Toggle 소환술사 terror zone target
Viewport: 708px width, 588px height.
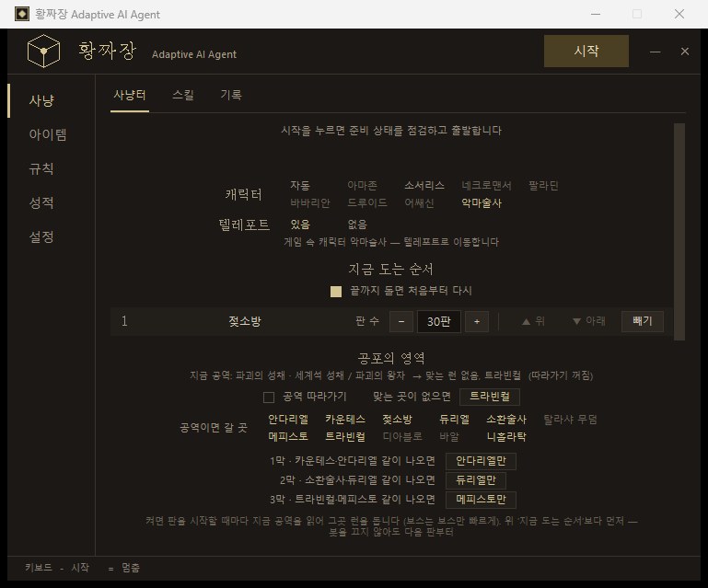click(506, 420)
